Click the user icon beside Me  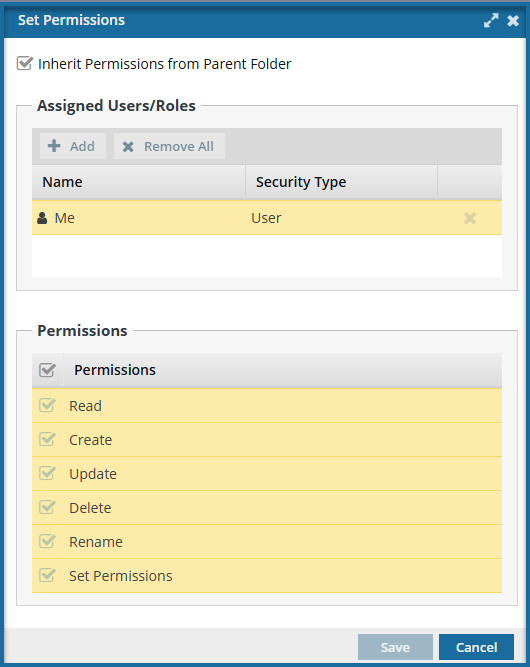tap(42, 218)
